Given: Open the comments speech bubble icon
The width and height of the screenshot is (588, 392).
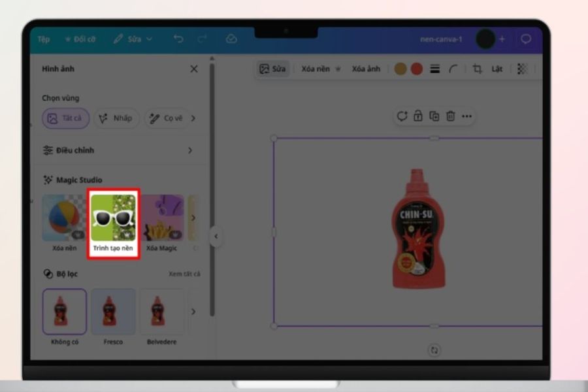Looking at the screenshot, I should tap(526, 39).
